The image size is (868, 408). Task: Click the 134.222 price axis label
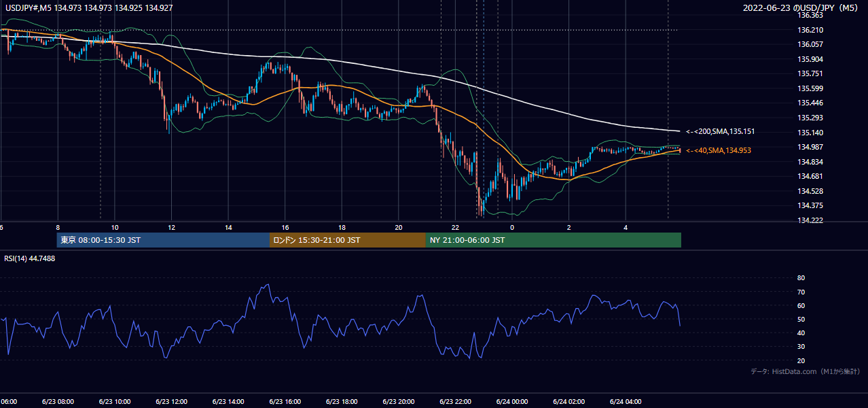pos(810,220)
